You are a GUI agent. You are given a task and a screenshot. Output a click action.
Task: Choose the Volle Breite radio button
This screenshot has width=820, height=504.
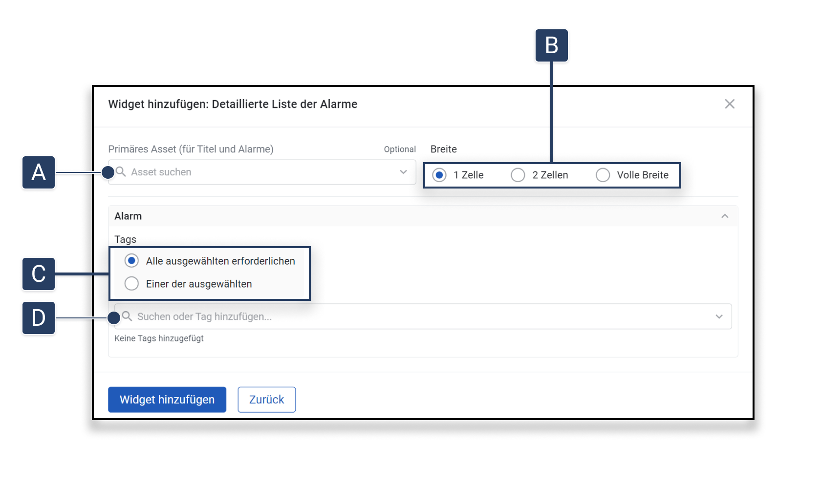click(603, 175)
